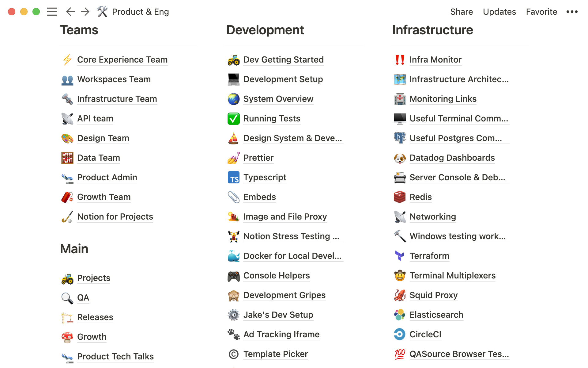Click the Growth Team rocket icon
The height and width of the screenshot is (368, 588).
point(67,197)
